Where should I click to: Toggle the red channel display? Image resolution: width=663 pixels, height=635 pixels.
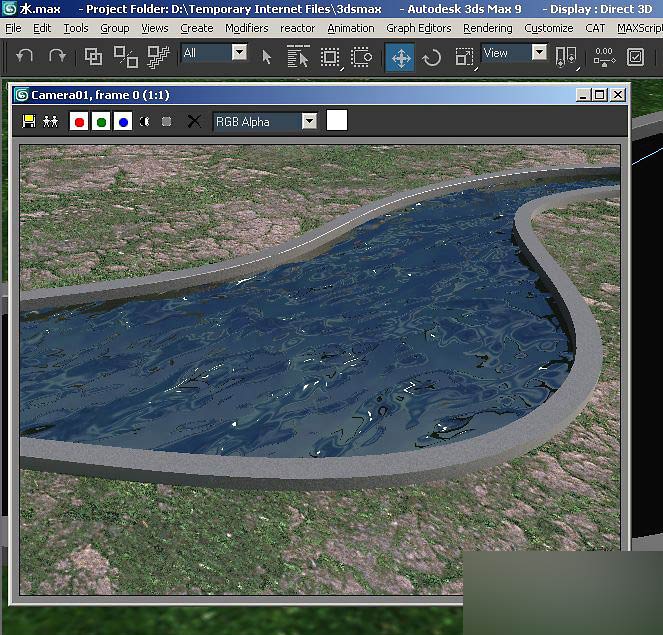(79, 122)
